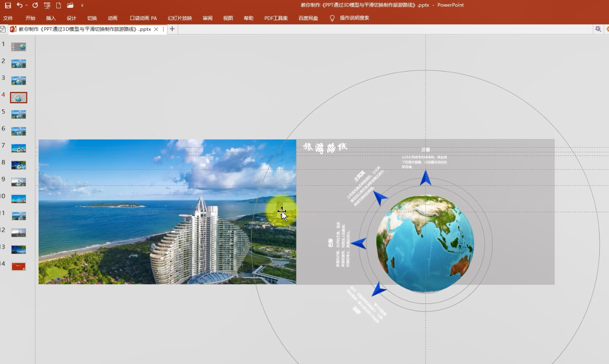
Task: Open the 切换 ribbon tab
Action: [x=92, y=18]
